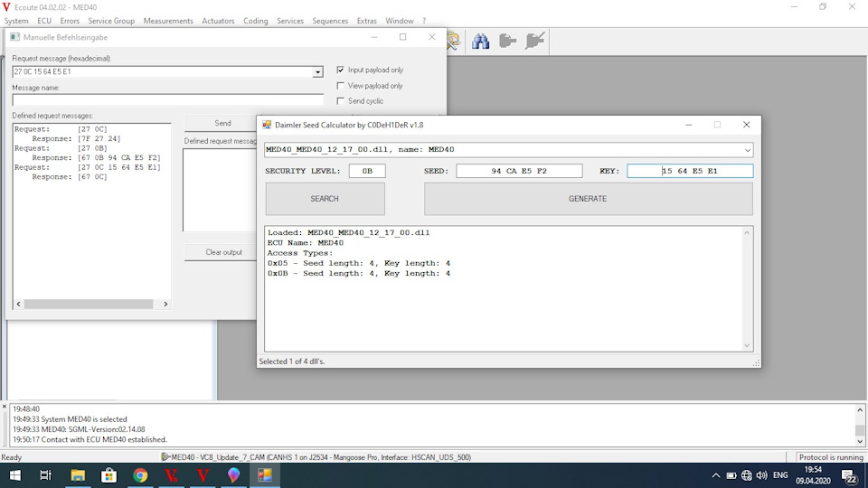The height and width of the screenshot is (488, 868).
Task: Open the Actuators menu
Action: click(x=218, y=21)
